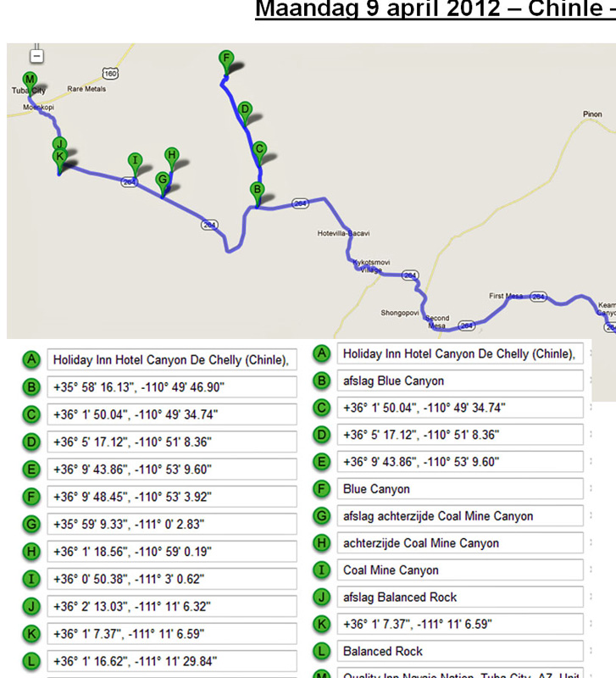Click map marker H on the map
The width and height of the screenshot is (616, 678).
[x=171, y=154]
